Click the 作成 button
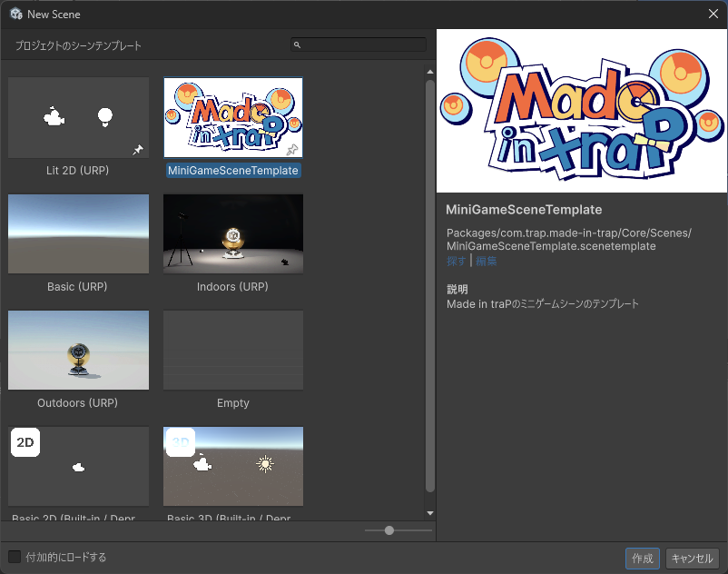Viewport: 728px width, 574px height. [643, 559]
